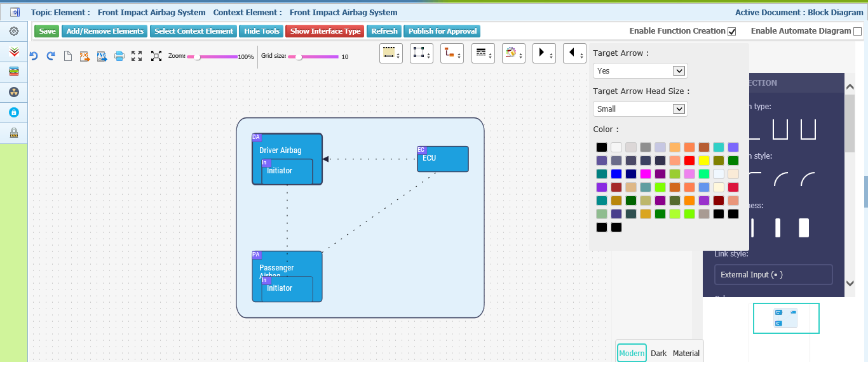Select Initiator inside Passenger Airbag

287,289
